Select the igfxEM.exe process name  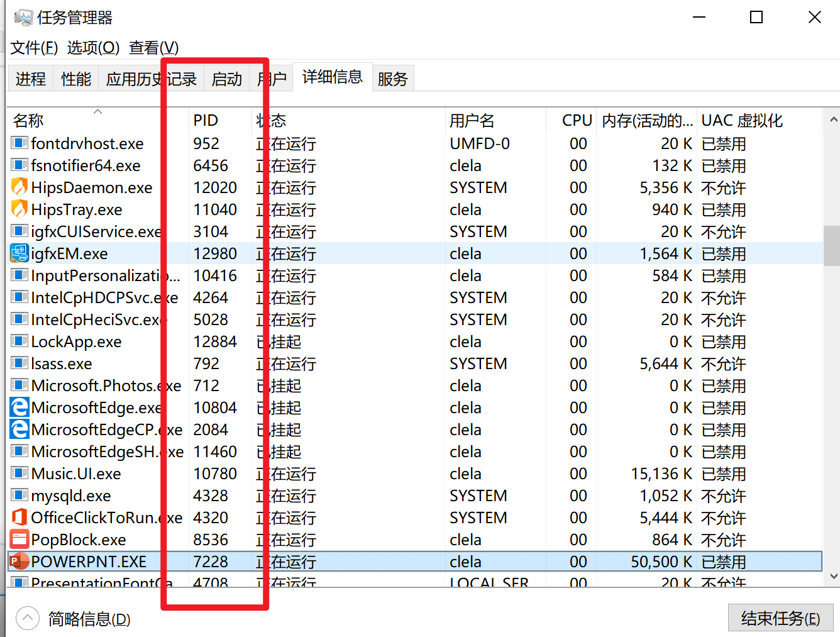point(69,253)
